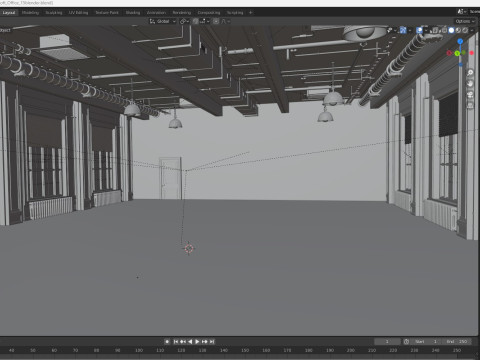
Task: Open the Sculpting workspace tab
Action: tap(54, 13)
